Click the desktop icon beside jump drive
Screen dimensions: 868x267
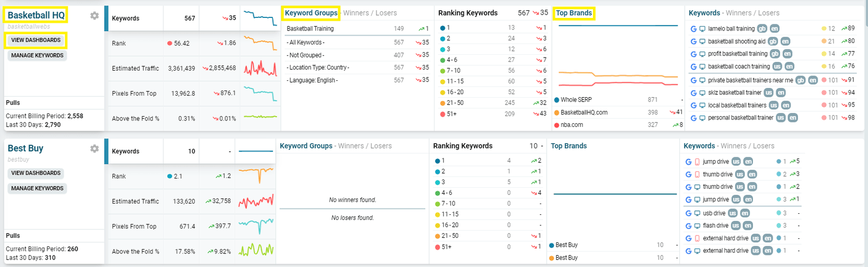click(x=697, y=199)
